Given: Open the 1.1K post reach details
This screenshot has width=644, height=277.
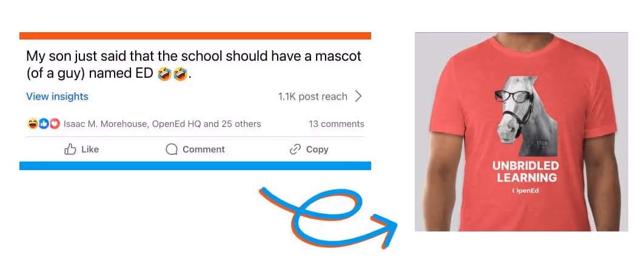Looking at the screenshot, I should 312,97.
